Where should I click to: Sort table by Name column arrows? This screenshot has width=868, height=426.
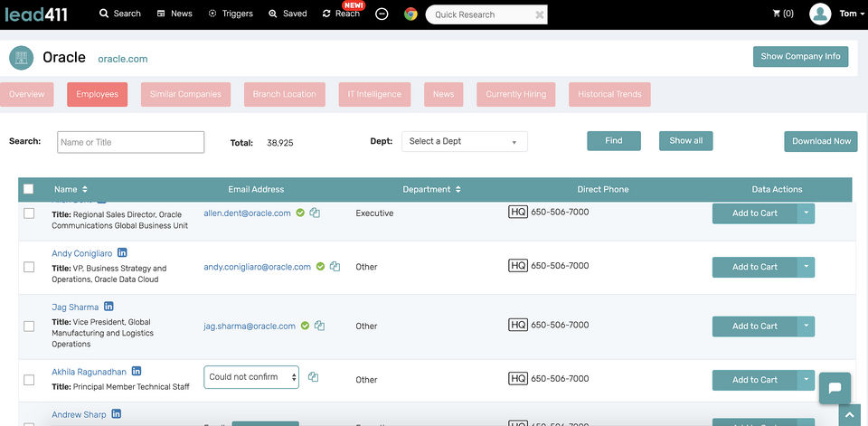85,189
